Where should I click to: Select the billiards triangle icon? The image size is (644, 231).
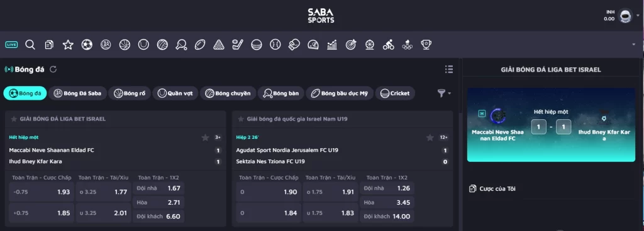click(219, 45)
